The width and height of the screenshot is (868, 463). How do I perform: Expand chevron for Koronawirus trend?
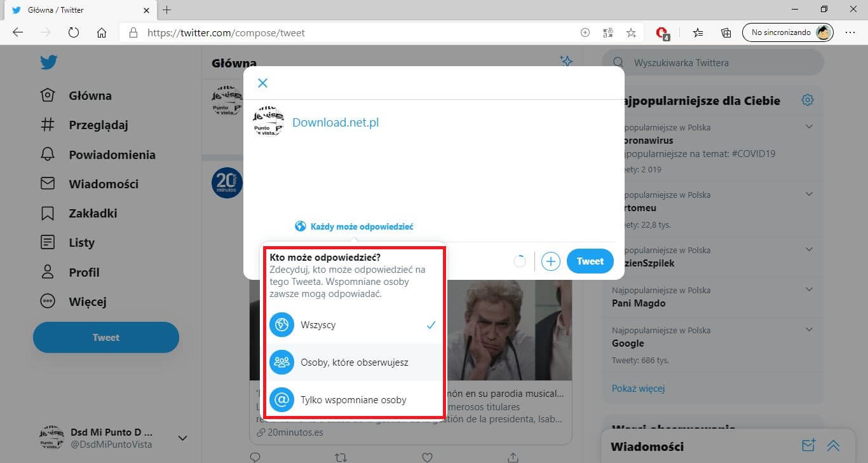[810, 127]
